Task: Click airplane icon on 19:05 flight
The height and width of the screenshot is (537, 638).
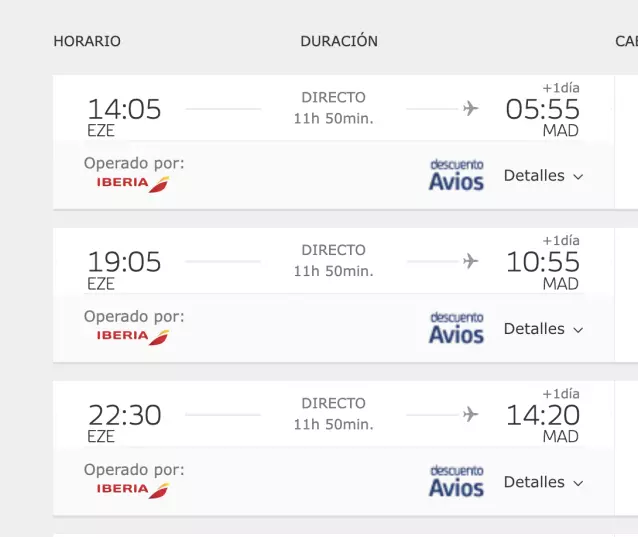Action: 471,261
